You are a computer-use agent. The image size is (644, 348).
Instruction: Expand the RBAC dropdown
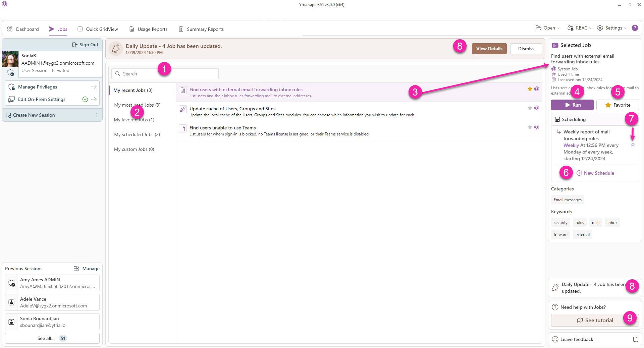pyautogui.click(x=579, y=28)
